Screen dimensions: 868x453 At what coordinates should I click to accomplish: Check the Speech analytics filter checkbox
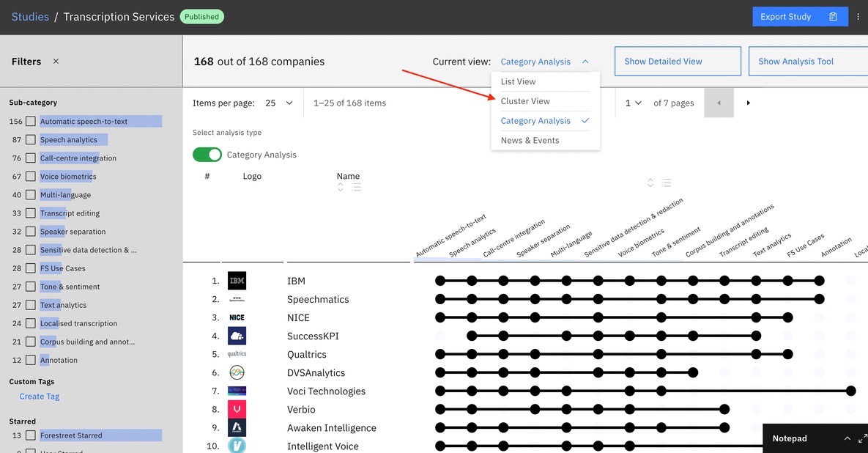tap(31, 140)
